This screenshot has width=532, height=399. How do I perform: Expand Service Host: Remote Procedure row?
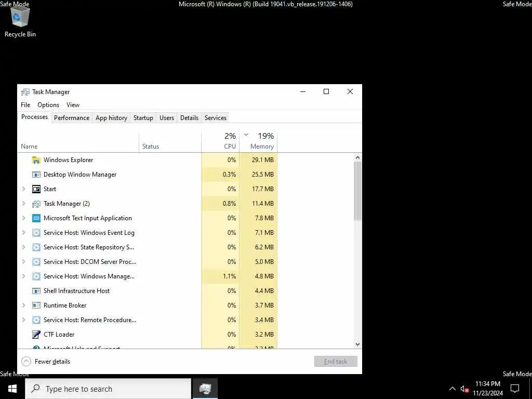(x=24, y=320)
